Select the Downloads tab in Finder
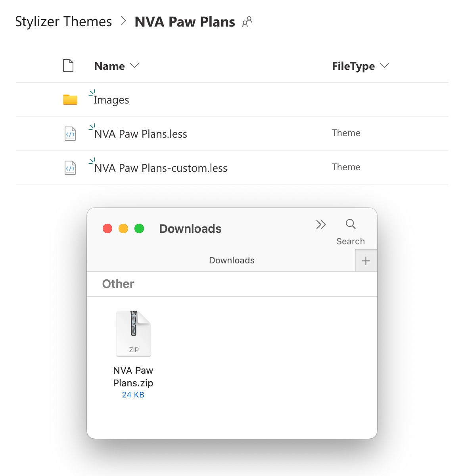Viewport: 464px width, 476px height. coord(232,261)
